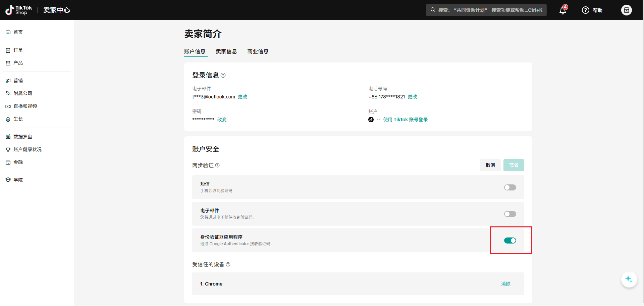Open the floating AI assistant sparkle button
Viewport: 644px width, 306px height.
coord(629,279)
